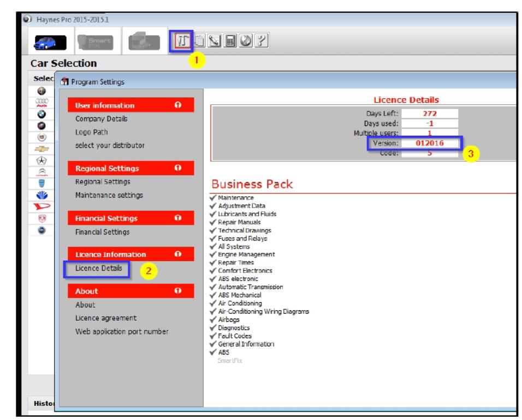Image resolution: width=522 pixels, height=420 pixels.
Task: Click the Repair Manuals entry
Action: tap(239, 222)
